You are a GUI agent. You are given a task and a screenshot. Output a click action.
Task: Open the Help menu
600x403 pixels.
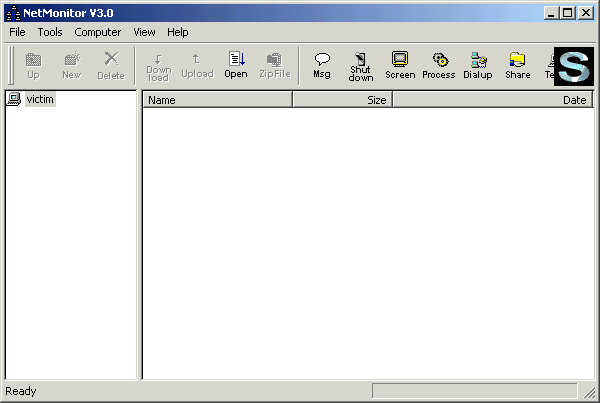pos(178,32)
